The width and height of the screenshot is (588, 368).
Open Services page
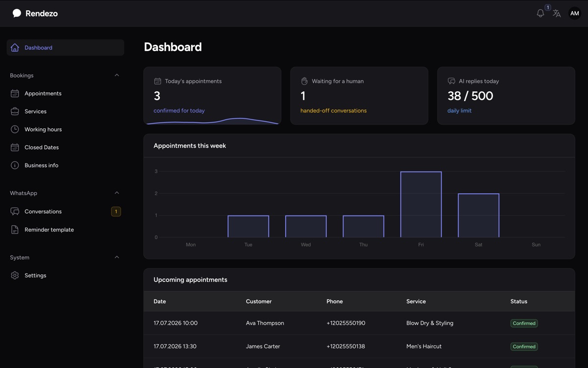tap(65, 111)
